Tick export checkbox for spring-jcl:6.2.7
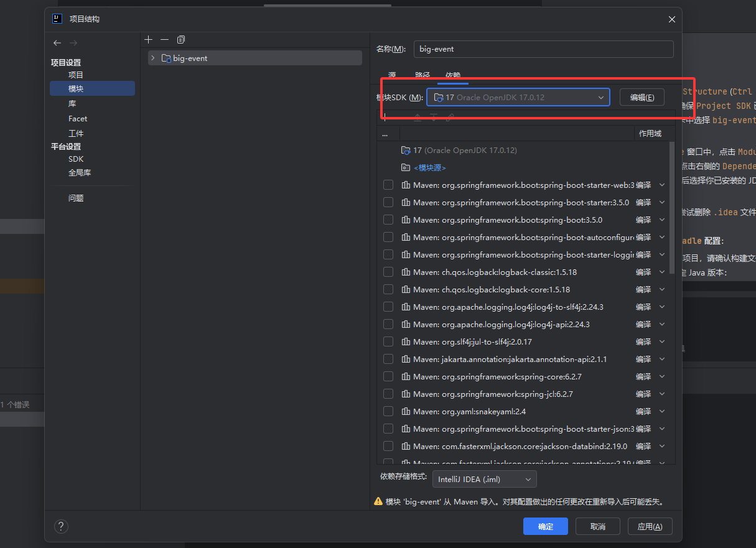This screenshot has width=756, height=548. (x=388, y=394)
